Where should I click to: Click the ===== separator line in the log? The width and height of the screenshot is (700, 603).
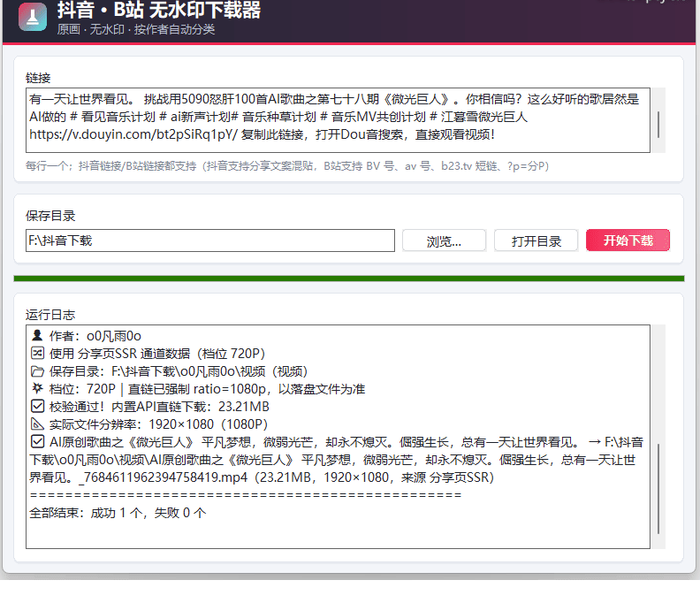pyautogui.click(x=246, y=495)
